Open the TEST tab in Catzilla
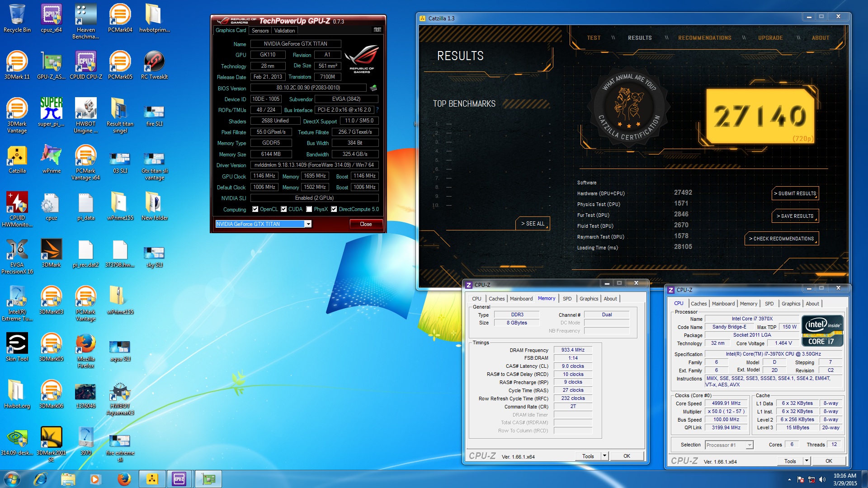 coord(594,38)
